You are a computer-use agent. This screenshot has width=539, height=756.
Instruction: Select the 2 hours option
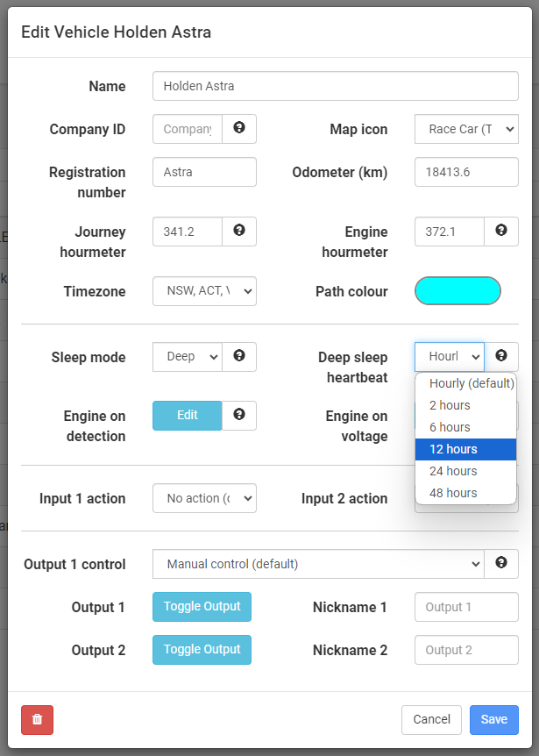(465, 405)
